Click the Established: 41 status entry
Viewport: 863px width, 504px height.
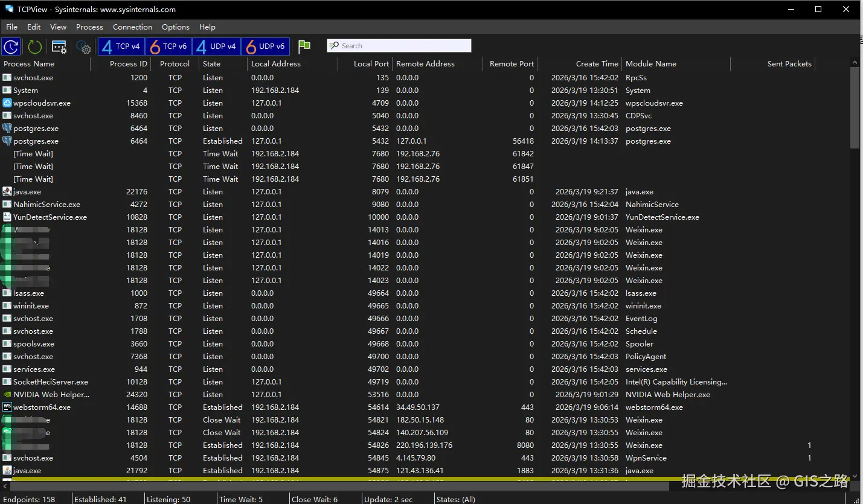point(100,499)
